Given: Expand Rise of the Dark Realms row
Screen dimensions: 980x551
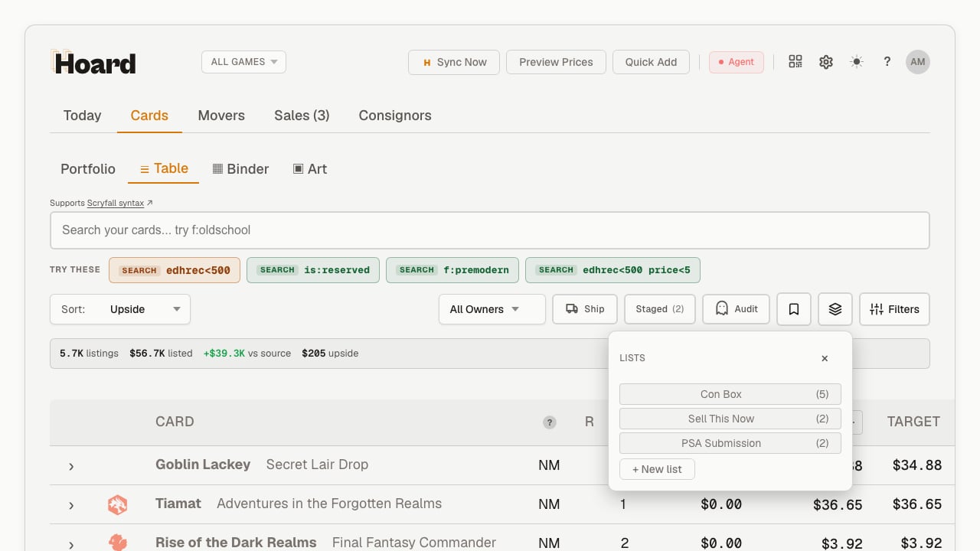Looking at the screenshot, I should click(x=71, y=544).
